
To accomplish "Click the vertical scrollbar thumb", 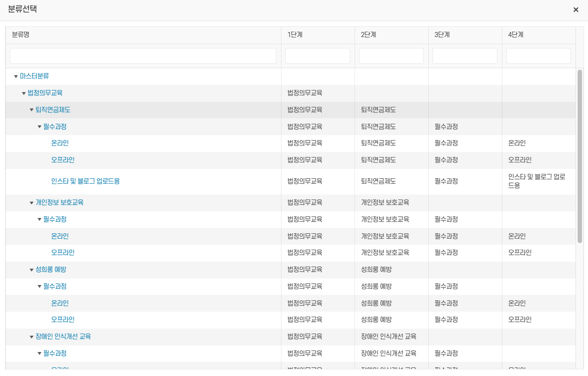I will (579, 155).
